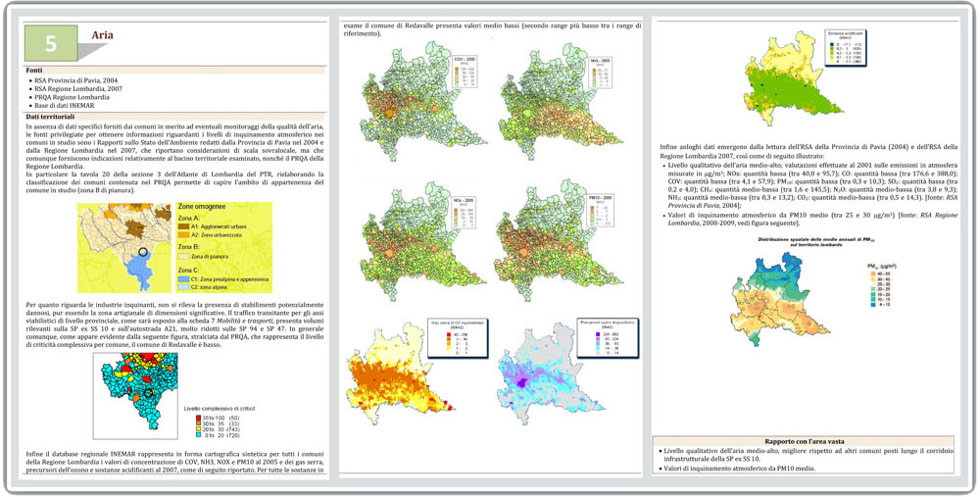Click the C2 zona alpina light-blue swatch
Viewport: 980px width, 497px height.
pyautogui.click(x=185, y=286)
